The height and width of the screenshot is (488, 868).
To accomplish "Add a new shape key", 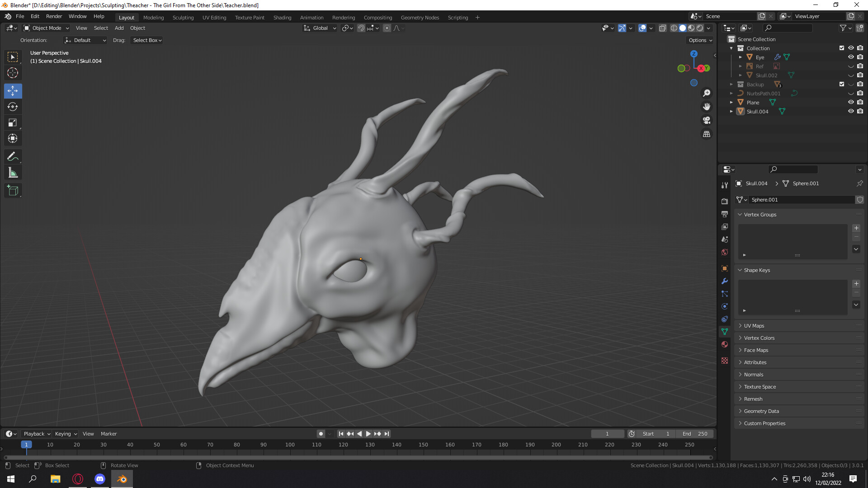I will pyautogui.click(x=856, y=284).
